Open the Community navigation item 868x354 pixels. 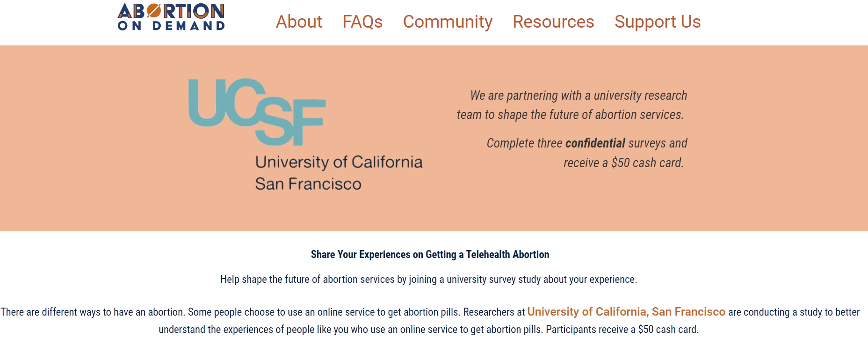[x=448, y=22]
